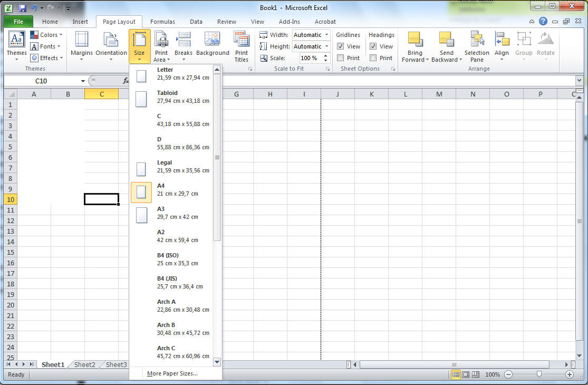Select all cells corner button
This screenshot has width=588, height=385.
(11, 94)
